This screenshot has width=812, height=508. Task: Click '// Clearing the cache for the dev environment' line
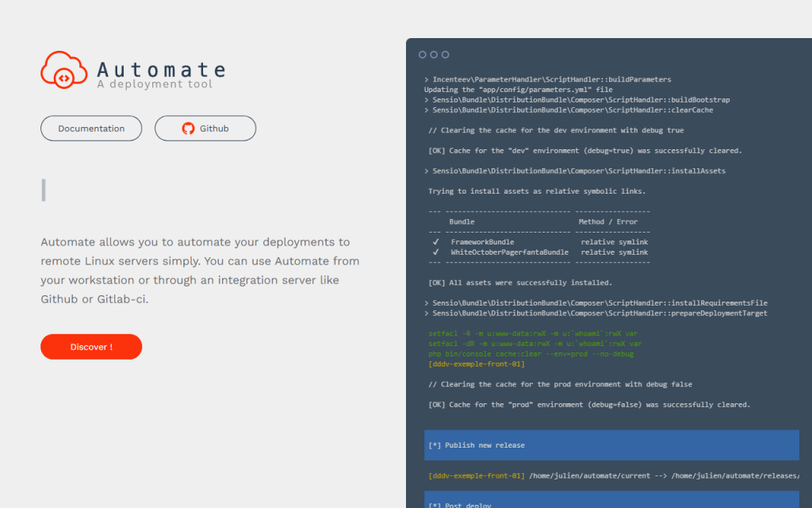(556, 131)
